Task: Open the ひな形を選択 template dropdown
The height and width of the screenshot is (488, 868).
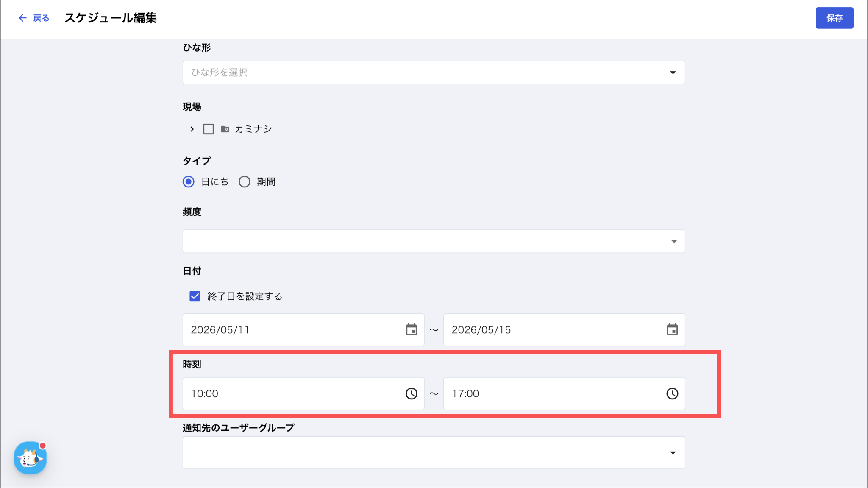Action: point(434,73)
